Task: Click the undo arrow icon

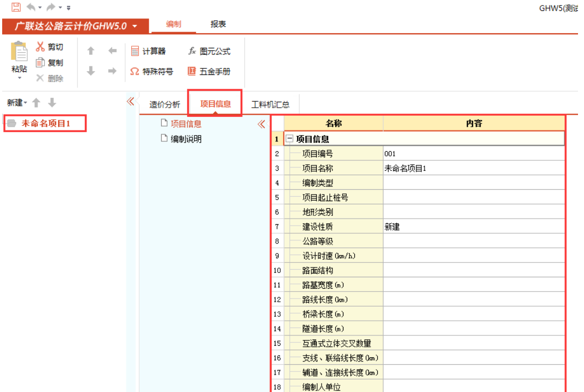Action: coord(30,7)
